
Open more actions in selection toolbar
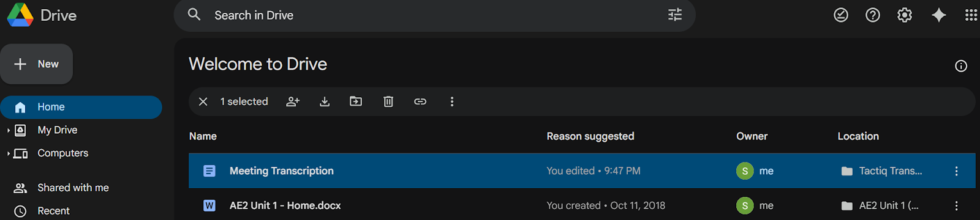[452, 101]
